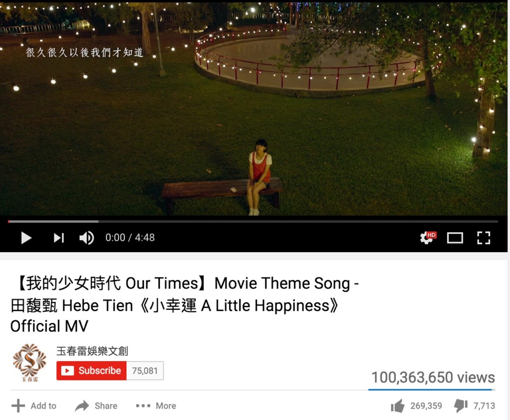Mute the volume speaker icon
The height and width of the screenshot is (420, 510).
point(87,238)
